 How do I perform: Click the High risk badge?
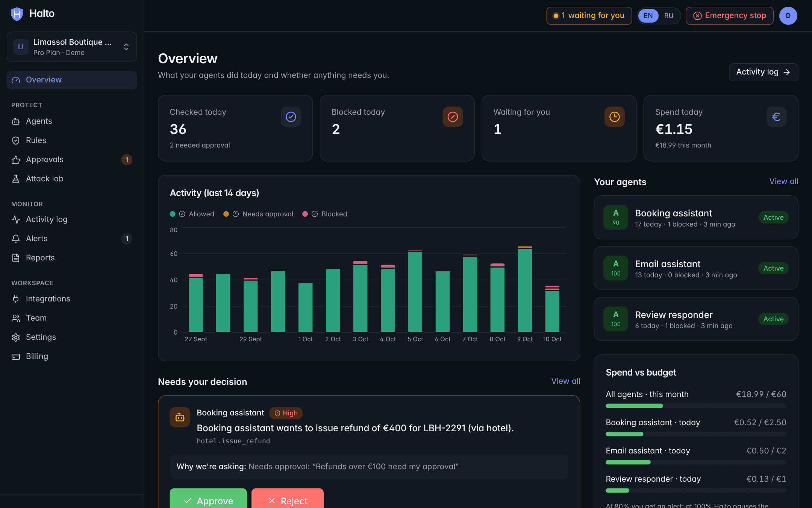pos(286,413)
